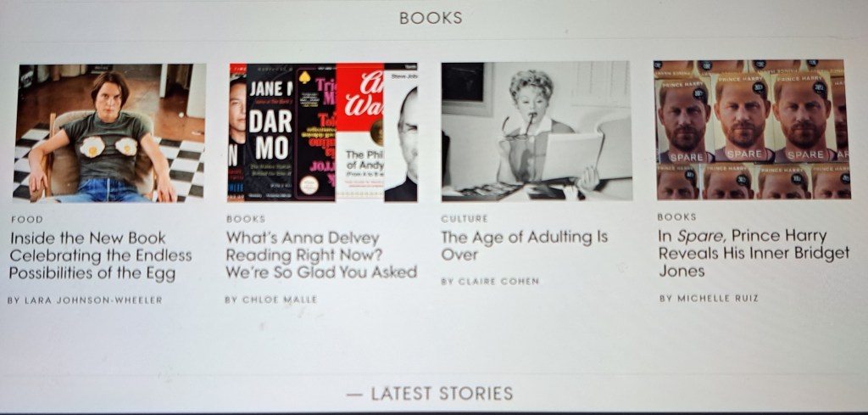Screen dimensions: 868x415
Task: Read 'Prince Harry Reveals His Inner Bridget Jones'
Action: 754,253
